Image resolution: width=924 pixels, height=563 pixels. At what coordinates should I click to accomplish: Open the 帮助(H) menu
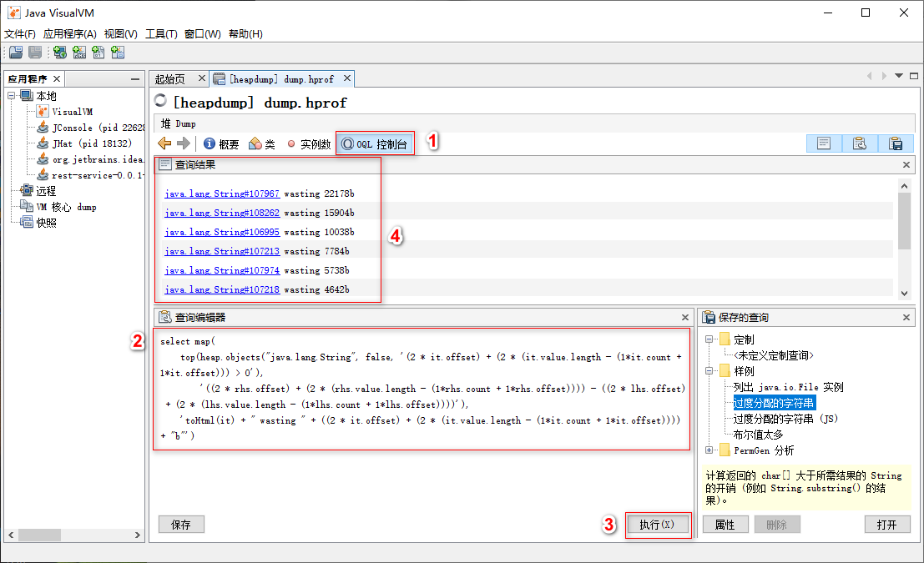[x=245, y=34]
